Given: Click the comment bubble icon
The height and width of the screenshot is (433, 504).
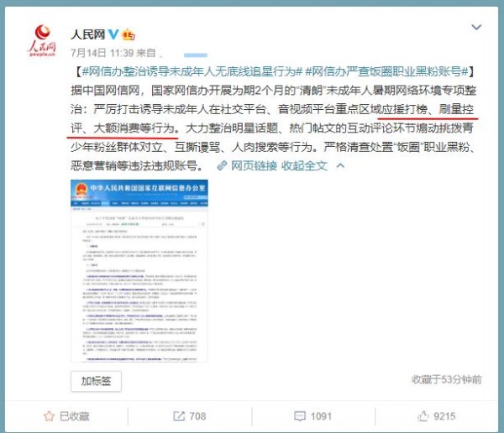Looking at the screenshot, I should point(300,416).
